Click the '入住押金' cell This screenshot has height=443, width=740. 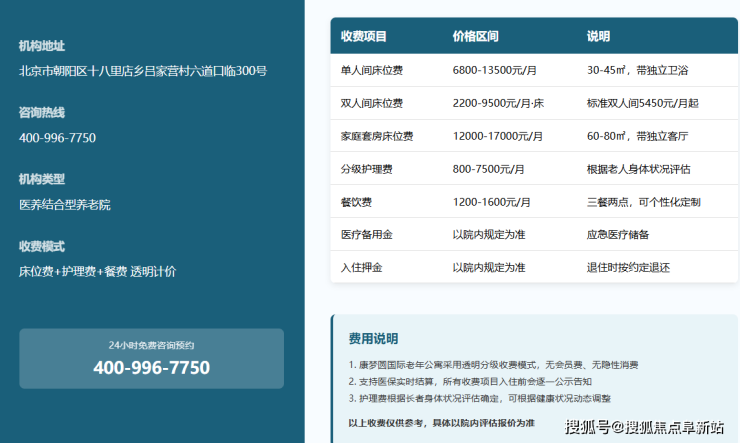pyautogui.click(x=361, y=267)
